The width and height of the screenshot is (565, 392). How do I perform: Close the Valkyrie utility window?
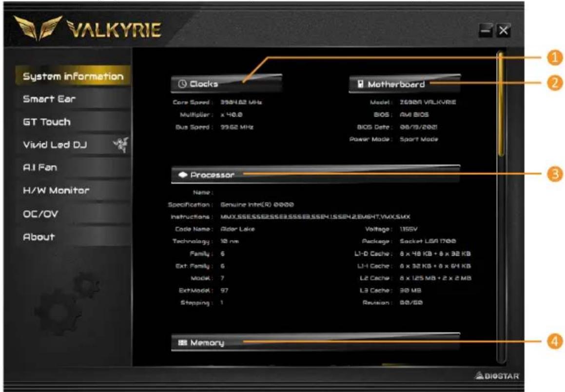click(x=504, y=31)
